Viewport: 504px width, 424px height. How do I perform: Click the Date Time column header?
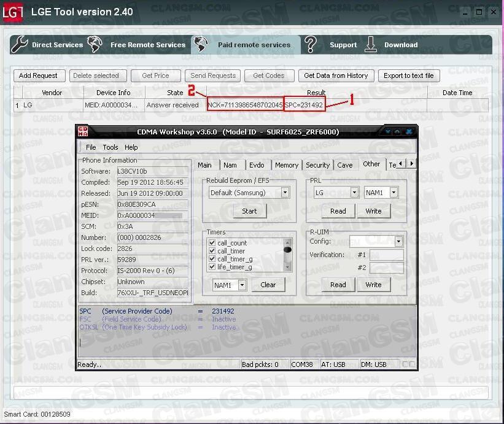point(457,93)
